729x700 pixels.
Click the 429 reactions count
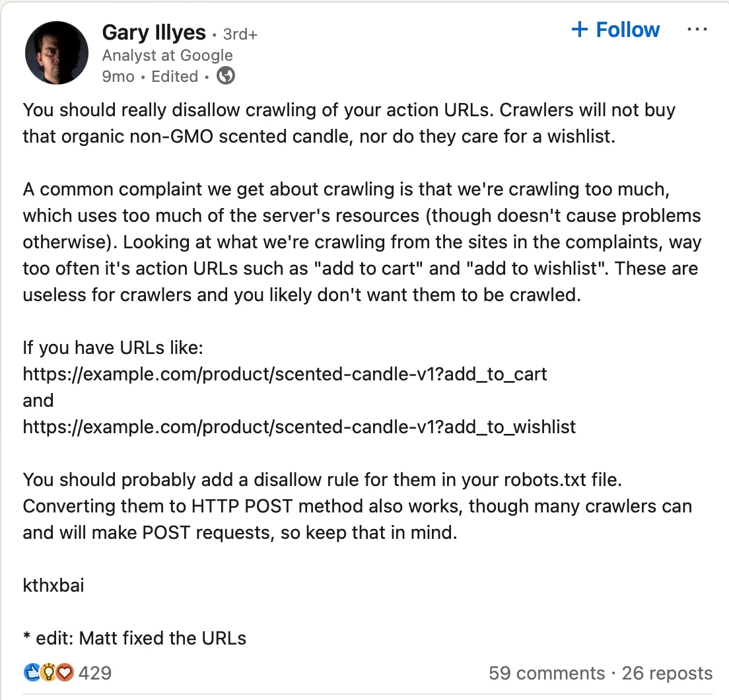(x=94, y=672)
